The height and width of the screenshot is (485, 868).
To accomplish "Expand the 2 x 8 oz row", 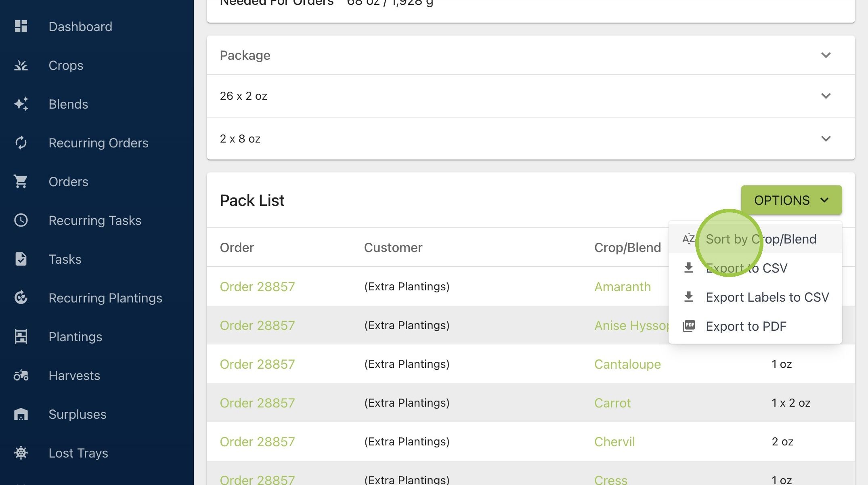I will click(x=530, y=139).
